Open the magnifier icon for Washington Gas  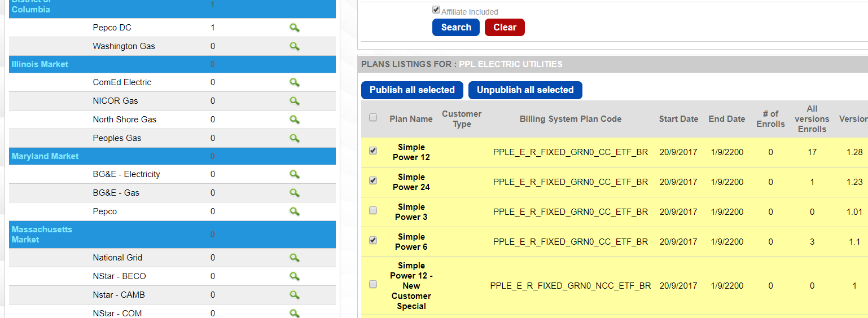point(294,46)
